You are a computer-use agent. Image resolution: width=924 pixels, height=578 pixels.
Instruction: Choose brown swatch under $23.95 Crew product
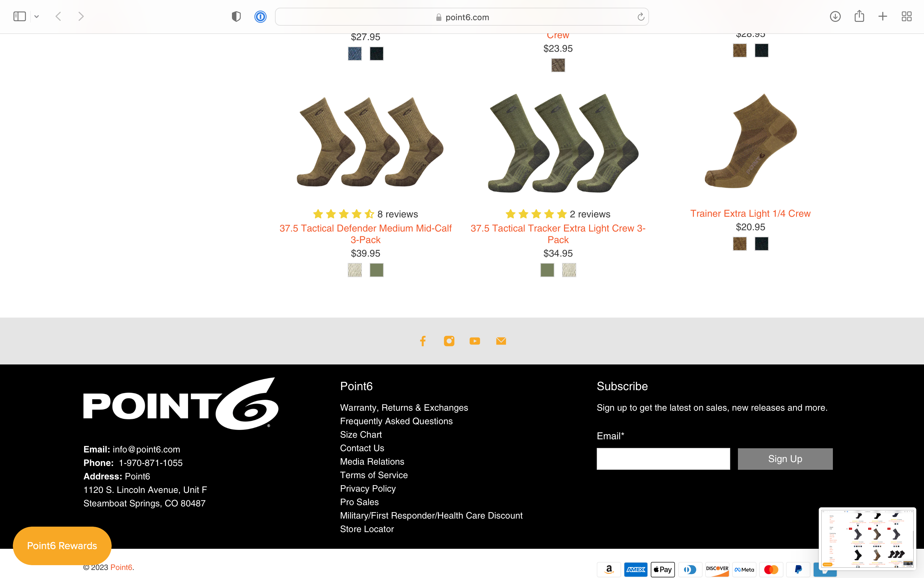[x=558, y=65]
